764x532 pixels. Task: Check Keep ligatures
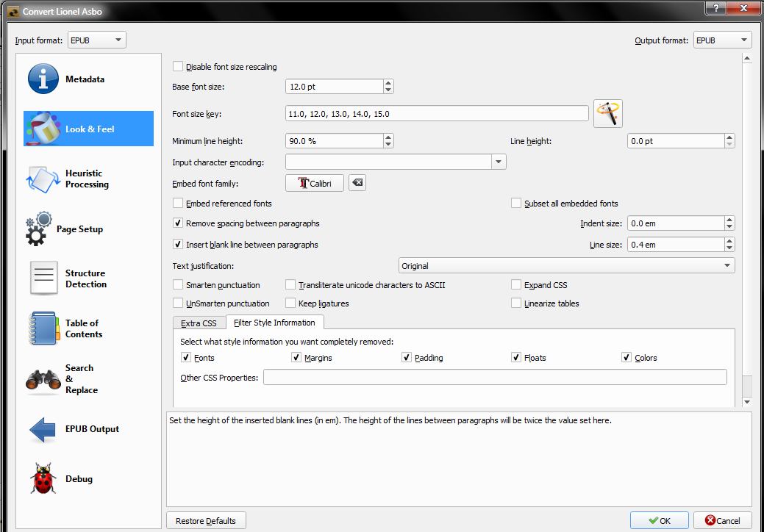click(x=290, y=303)
